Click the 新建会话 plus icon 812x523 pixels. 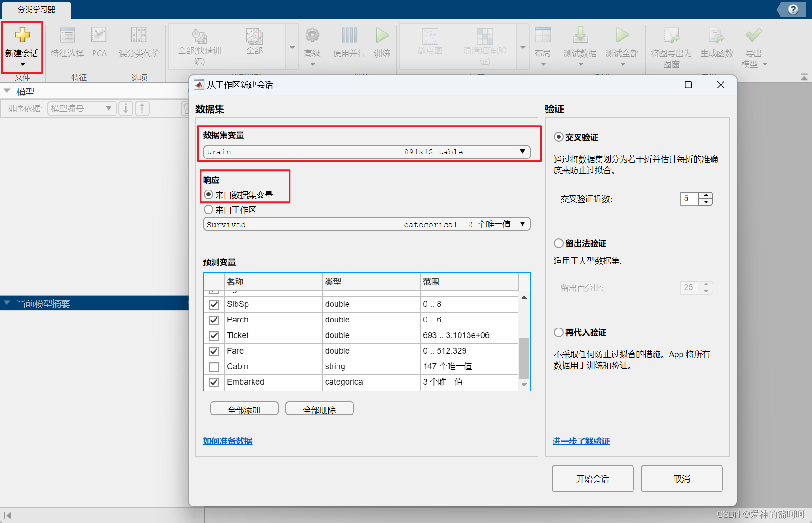pos(22,35)
